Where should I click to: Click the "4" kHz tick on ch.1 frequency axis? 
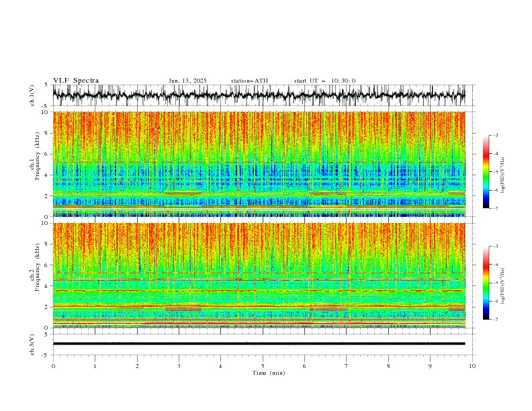(48, 175)
